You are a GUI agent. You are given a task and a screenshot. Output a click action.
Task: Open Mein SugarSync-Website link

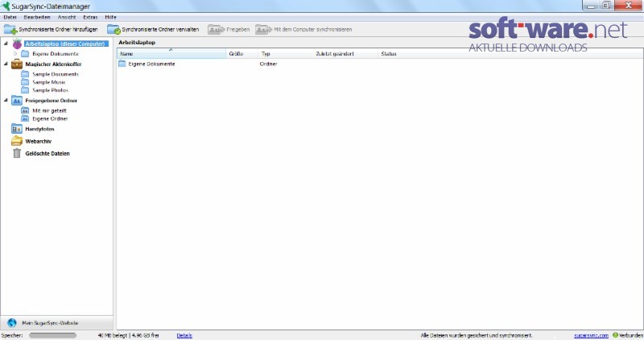click(50, 323)
